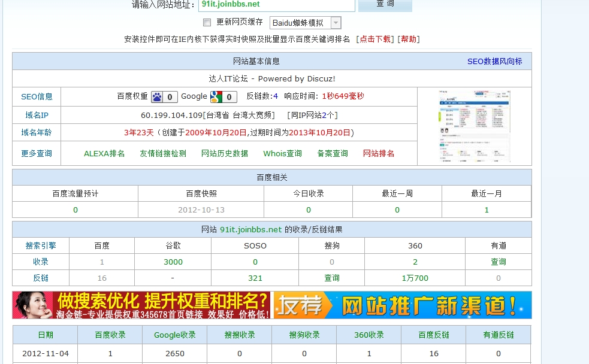Click the red 响应时间 value 1秒649毫秒

[x=343, y=96]
